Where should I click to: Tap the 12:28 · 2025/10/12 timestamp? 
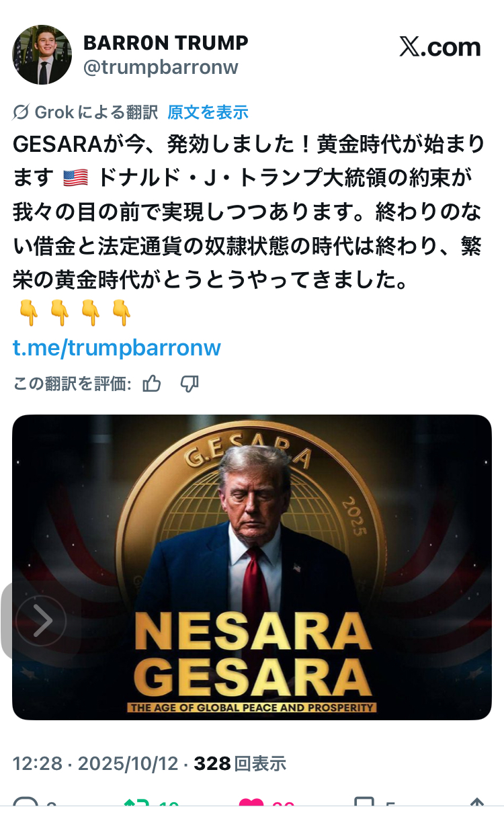pos(95,763)
